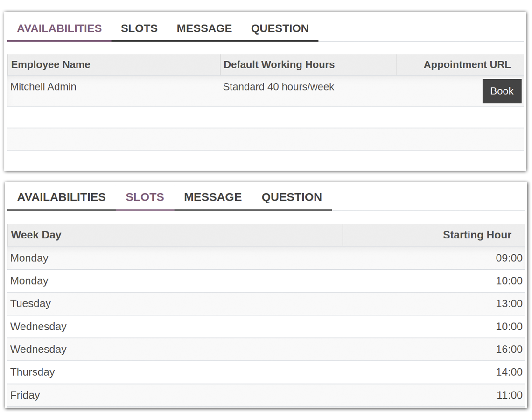532x420 pixels.
Task: Click the Book button for Mitchell Admin
Action: (502, 91)
